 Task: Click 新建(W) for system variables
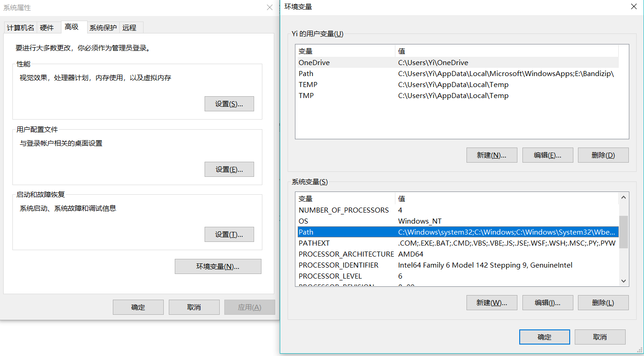492,303
